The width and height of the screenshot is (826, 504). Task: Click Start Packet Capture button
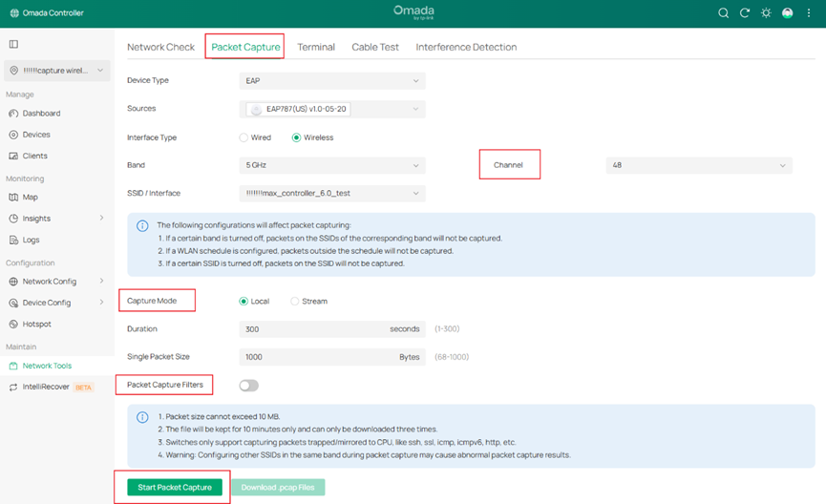pyautogui.click(x=175, y=487)
